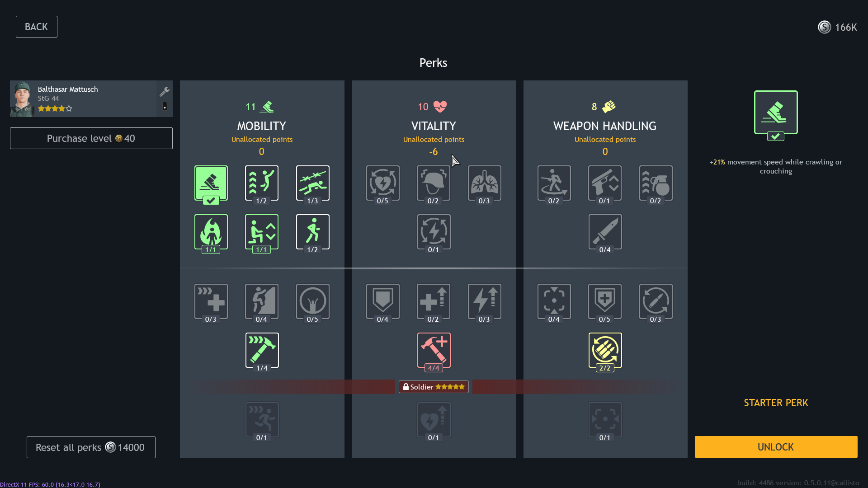The width and height of the screenshot is (868, 488).
Task: Select the barbed wire crawling perk
Action: click(312, 183)
